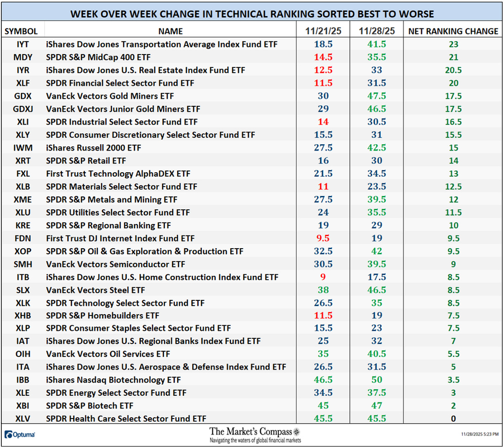504x447 pixels.
Task: Click the FXL symbol cell
Action: coord(23,174)
